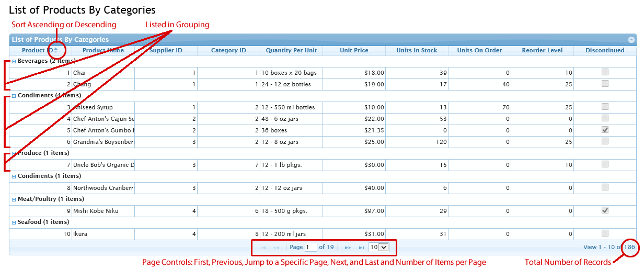Screen dimensions: 644x270
Task: Collapse the grid using the title bar icon
Action: (x=631, y=40)
